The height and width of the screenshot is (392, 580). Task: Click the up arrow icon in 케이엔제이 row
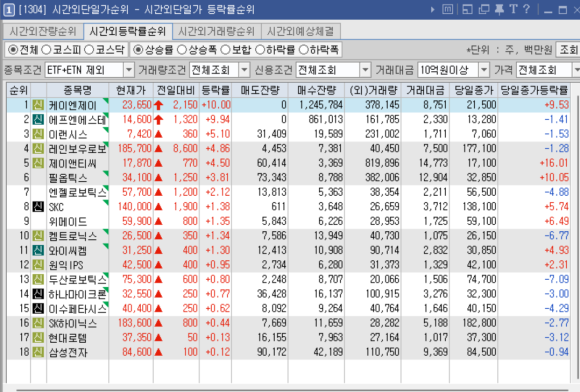point(159,105)
